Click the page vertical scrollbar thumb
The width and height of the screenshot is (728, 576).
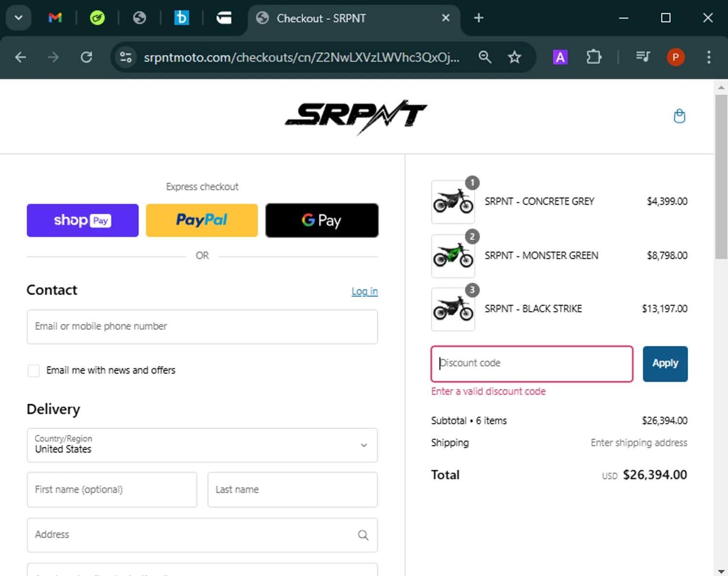[721, 177]
